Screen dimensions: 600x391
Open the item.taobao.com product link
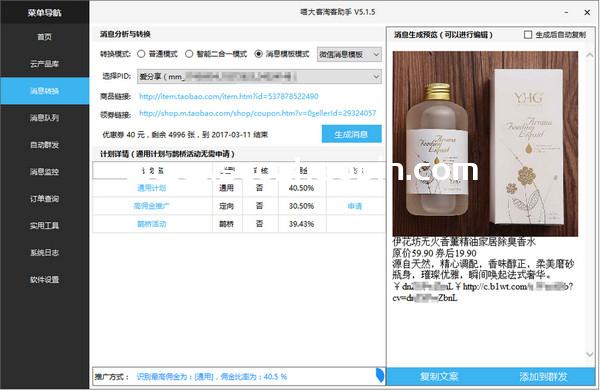229,96
